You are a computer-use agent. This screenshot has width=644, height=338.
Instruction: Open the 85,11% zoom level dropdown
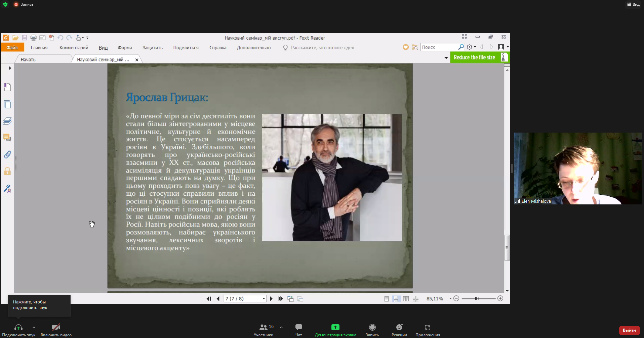(450, 299)
